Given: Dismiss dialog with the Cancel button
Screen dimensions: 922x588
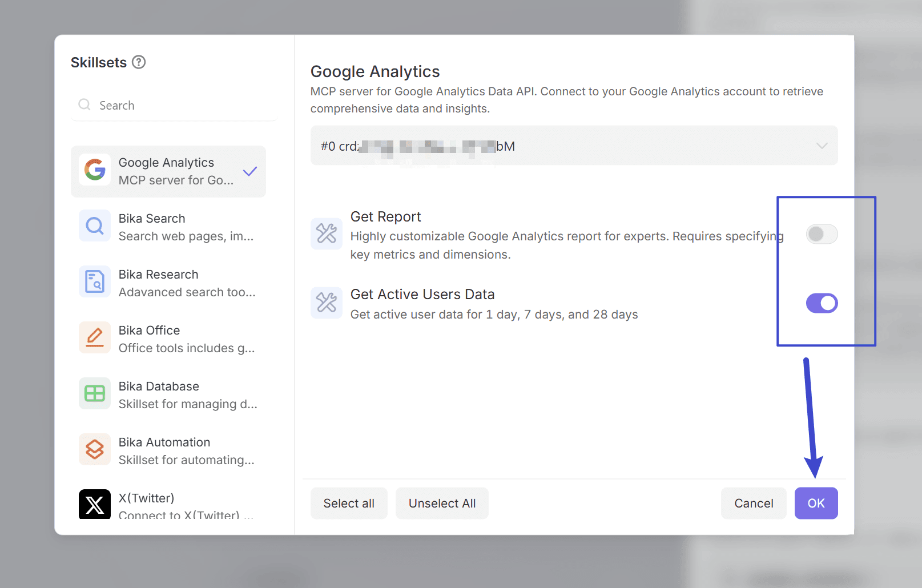Looking at the screenshot, I should 753,504.
